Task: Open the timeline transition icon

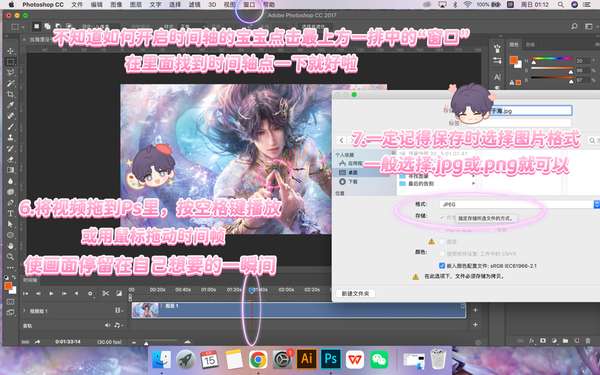Action: pyautogui.click(x=119, y=293)
